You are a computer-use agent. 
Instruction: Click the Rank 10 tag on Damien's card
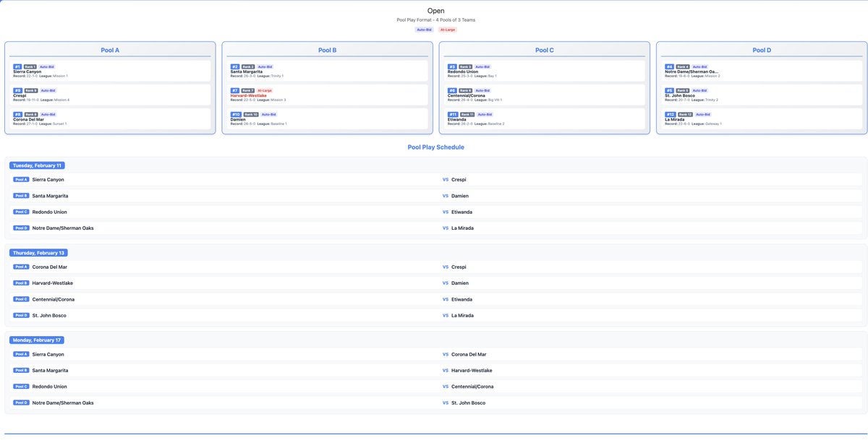coord(250,114)
